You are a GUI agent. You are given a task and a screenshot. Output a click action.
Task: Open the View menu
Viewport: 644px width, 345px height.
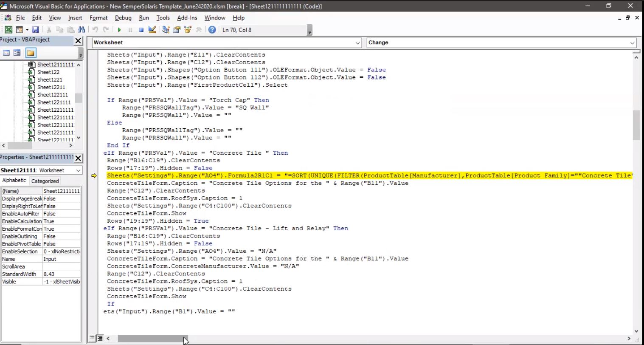[55, 18]
